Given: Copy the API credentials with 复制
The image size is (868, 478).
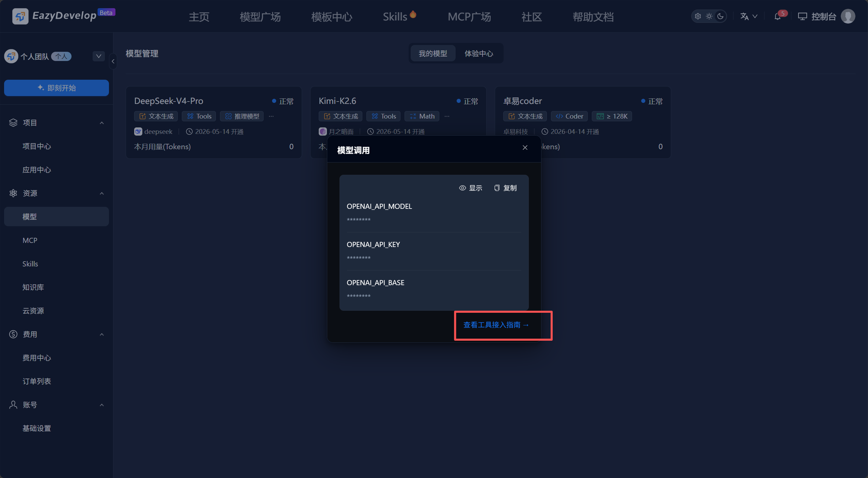Looking at the screenshot, I should coord(505,188).
